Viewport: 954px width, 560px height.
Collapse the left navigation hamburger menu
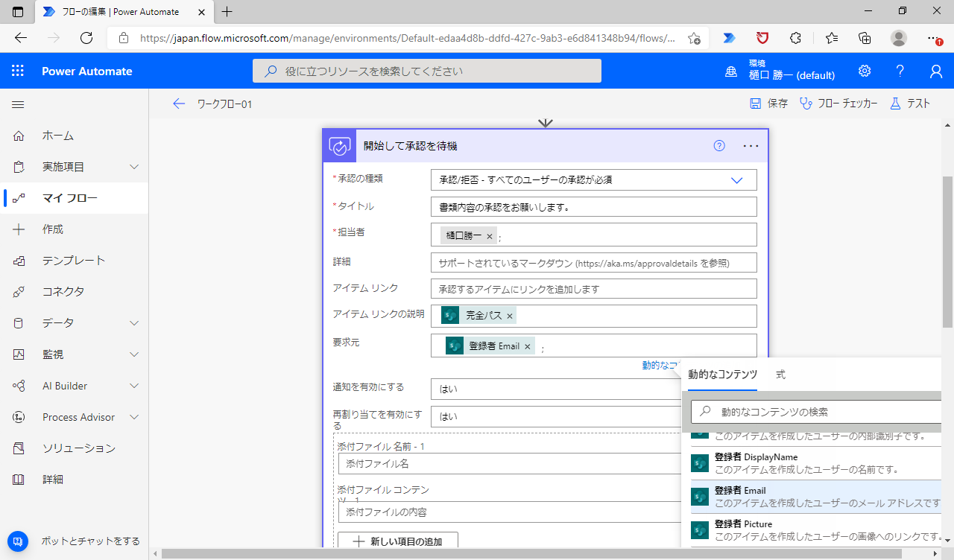pos(18,105)
